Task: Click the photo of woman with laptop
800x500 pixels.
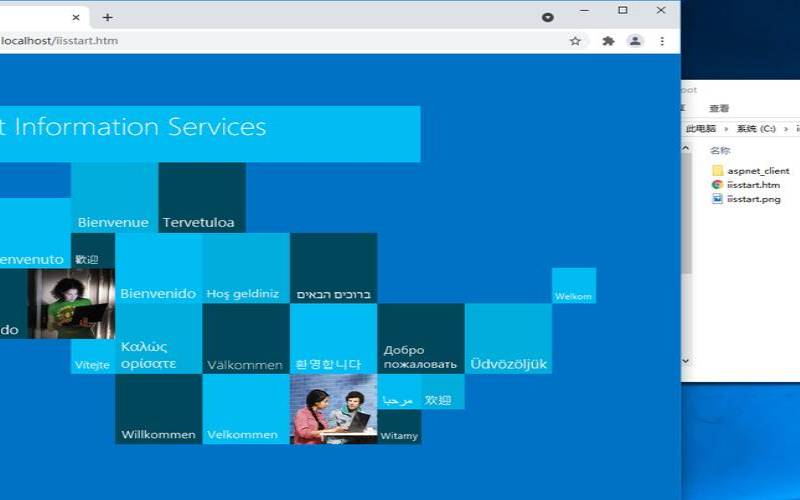Action: point(71,304)
